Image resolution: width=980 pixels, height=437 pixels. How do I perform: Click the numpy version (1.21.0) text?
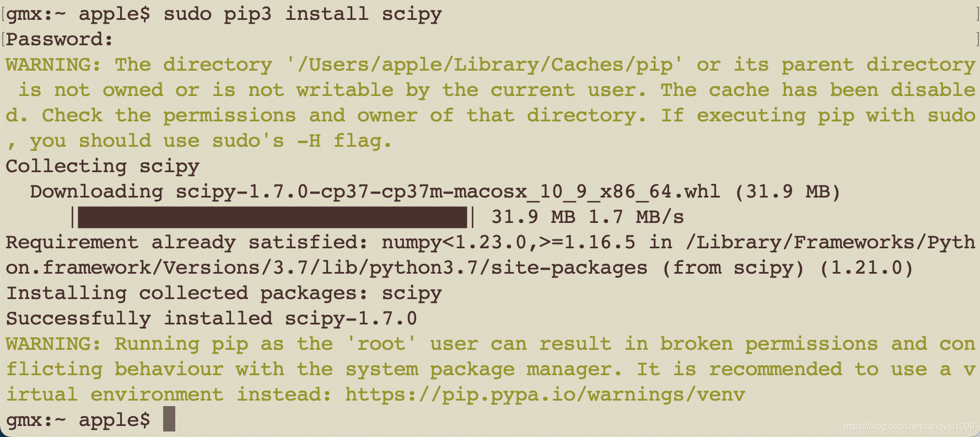click(866, 268)
